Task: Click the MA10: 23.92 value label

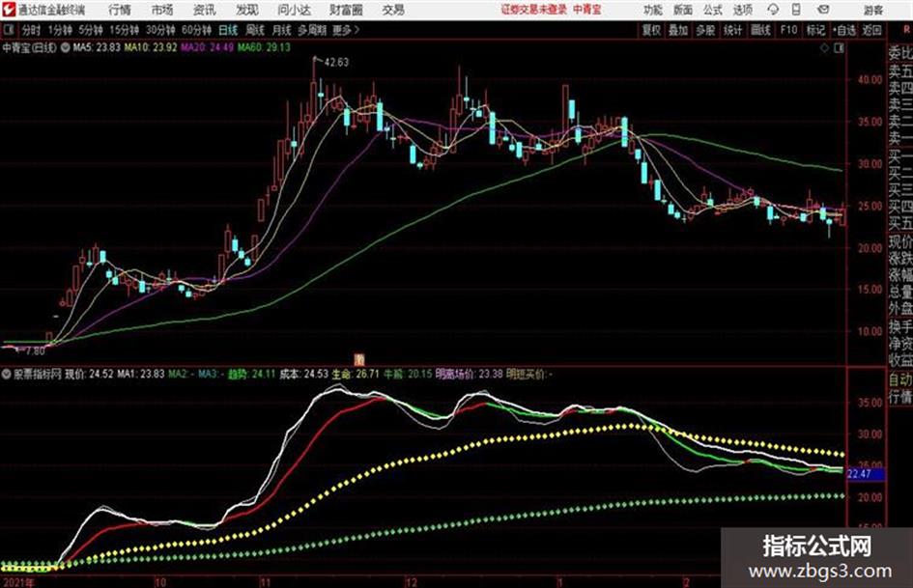Action: [x=150, y=47]
